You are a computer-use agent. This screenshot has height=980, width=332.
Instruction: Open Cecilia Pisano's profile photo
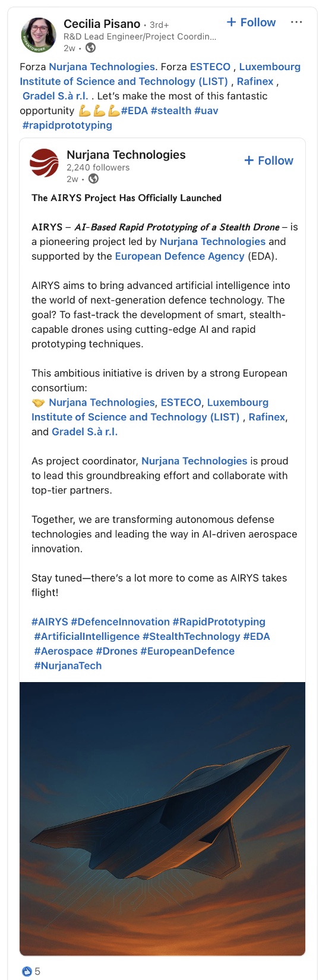point(39,35)
